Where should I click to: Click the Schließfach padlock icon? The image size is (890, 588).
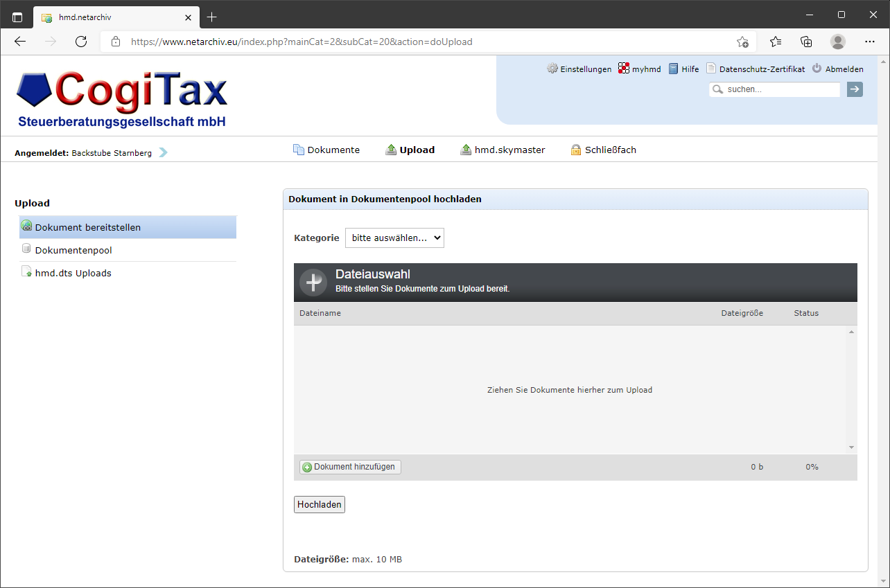pyautogui.click(x=575, y=149)
